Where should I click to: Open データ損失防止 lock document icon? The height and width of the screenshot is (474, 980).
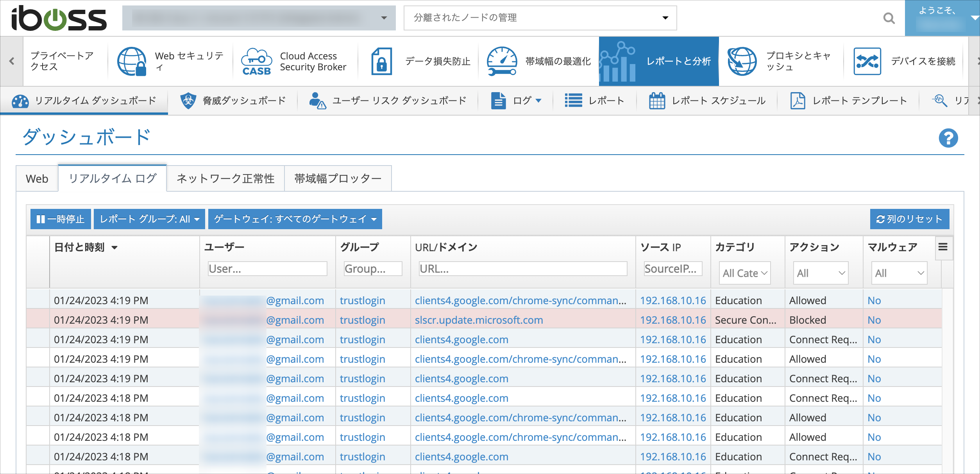tap(381, 61)
